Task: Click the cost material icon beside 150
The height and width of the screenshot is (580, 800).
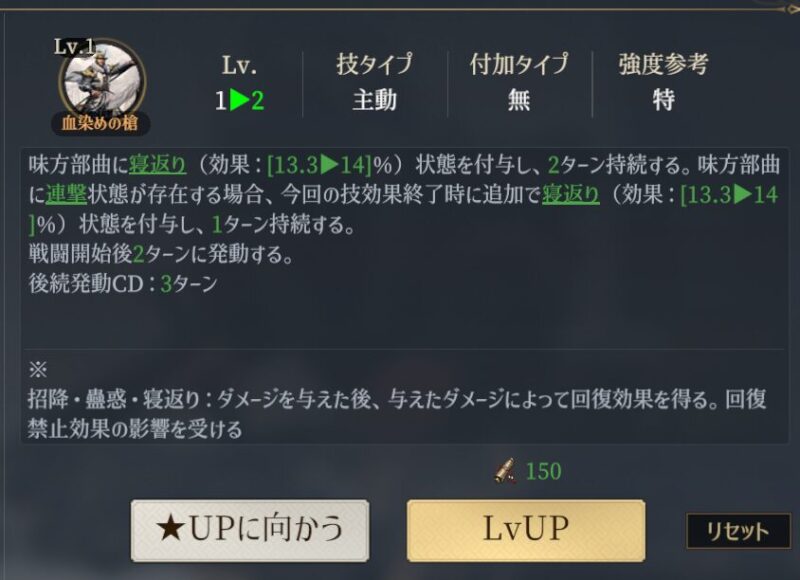Action: coord(506,470)
